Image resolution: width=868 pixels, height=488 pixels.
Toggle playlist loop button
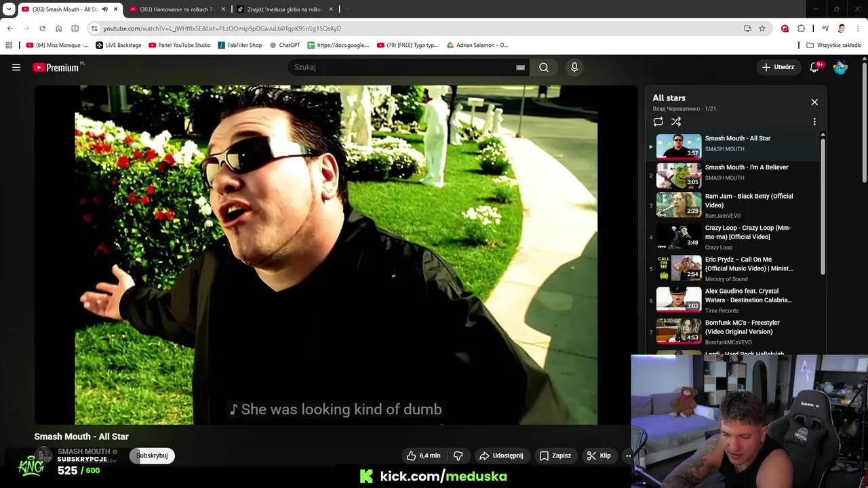point(658,122)
